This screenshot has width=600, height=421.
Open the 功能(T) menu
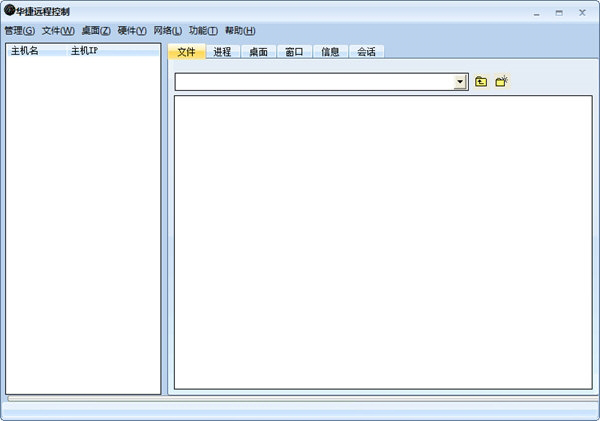pos(203,31)
